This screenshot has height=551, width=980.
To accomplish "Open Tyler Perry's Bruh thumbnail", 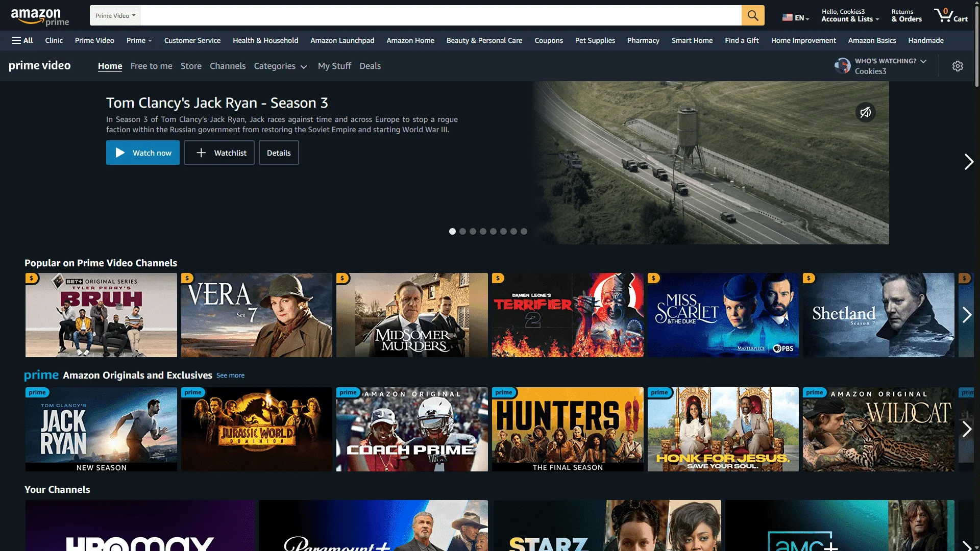I will (101, 315).
